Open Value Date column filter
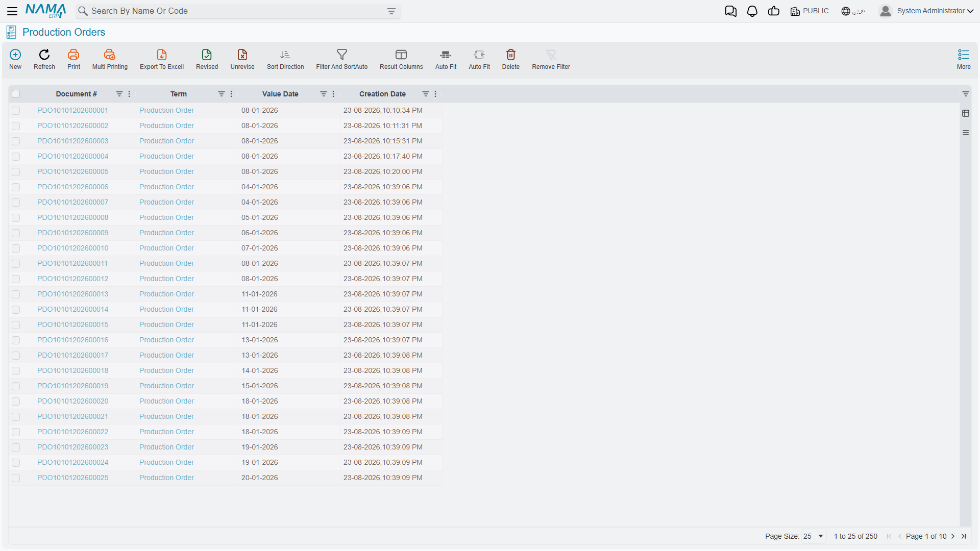Viewport: 980px width, 551px height. 323,94
